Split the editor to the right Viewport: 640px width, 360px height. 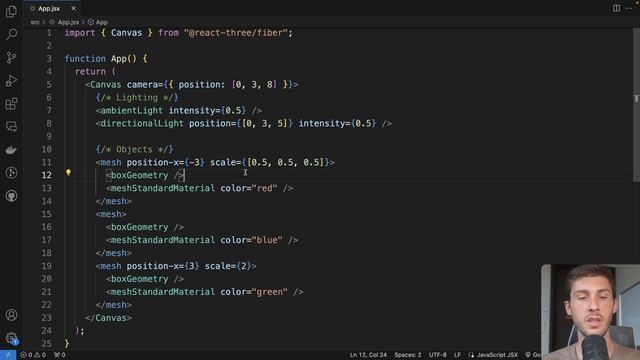click(616, 8)
